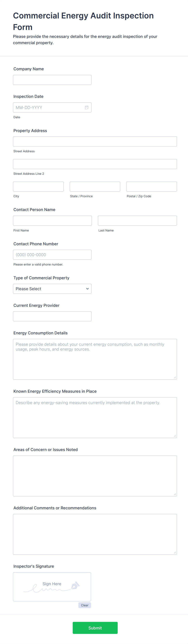The width and height of the screenshot is (188, 644).
Task: Focus the Company Name field
Action: click(x=52, y=80)
